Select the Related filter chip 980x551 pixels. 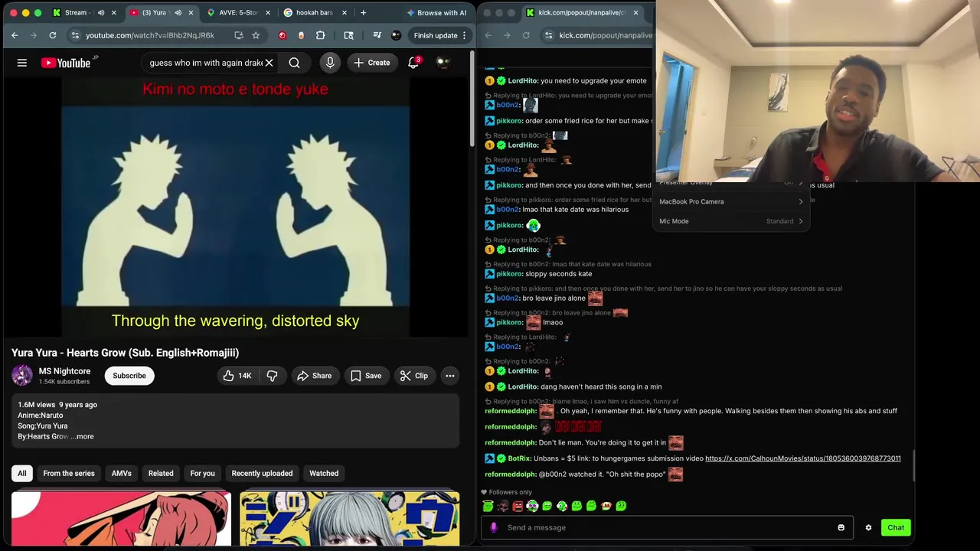point(161,473)
